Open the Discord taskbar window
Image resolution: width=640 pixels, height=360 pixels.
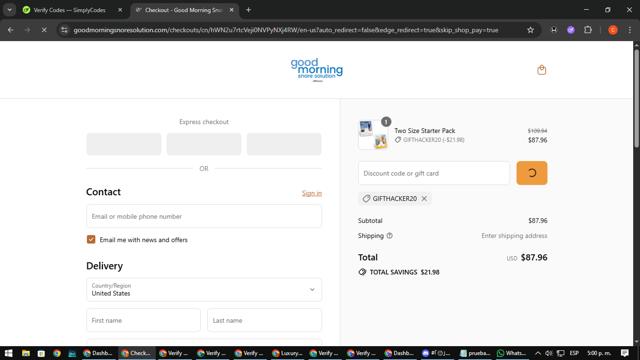coord(435,353)
